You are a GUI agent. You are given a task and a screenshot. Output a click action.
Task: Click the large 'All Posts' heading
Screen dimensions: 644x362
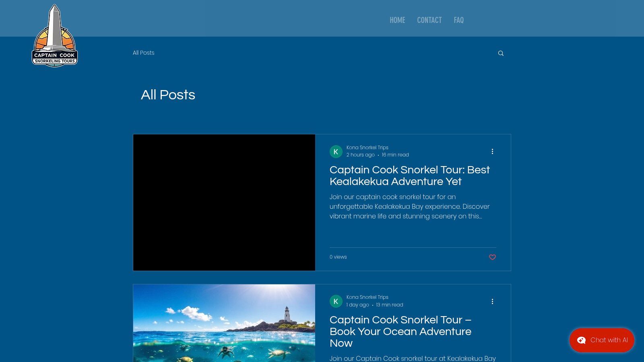click(168, 95)
